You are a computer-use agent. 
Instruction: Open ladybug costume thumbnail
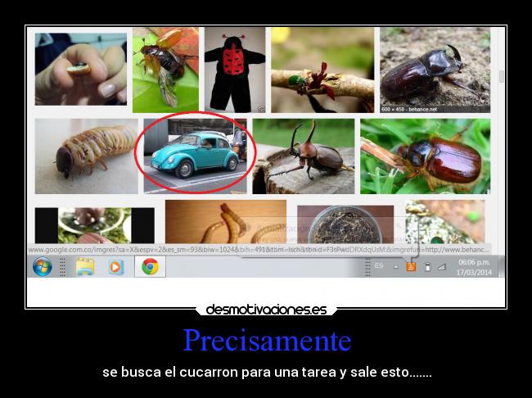235,70
